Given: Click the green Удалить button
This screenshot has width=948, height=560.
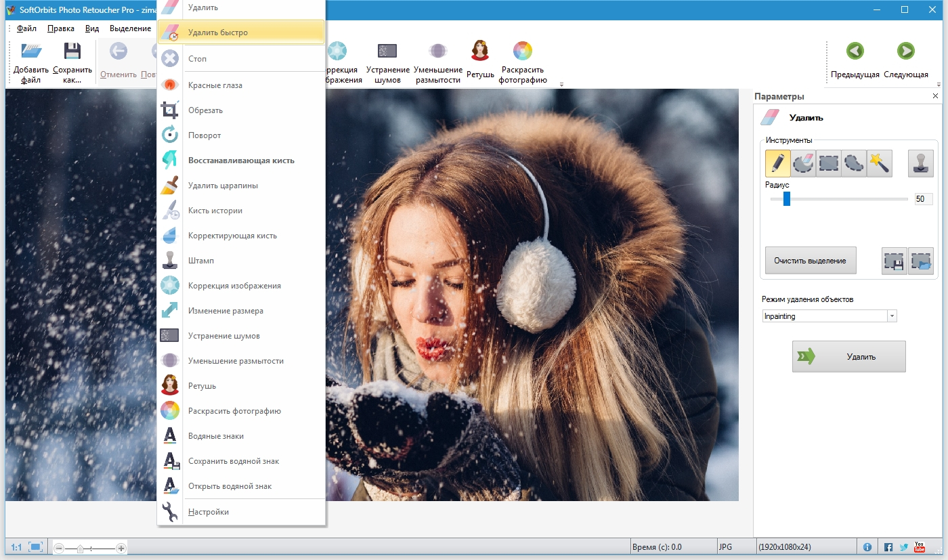Looking at the screenshot, I should (x=848, y=357).
